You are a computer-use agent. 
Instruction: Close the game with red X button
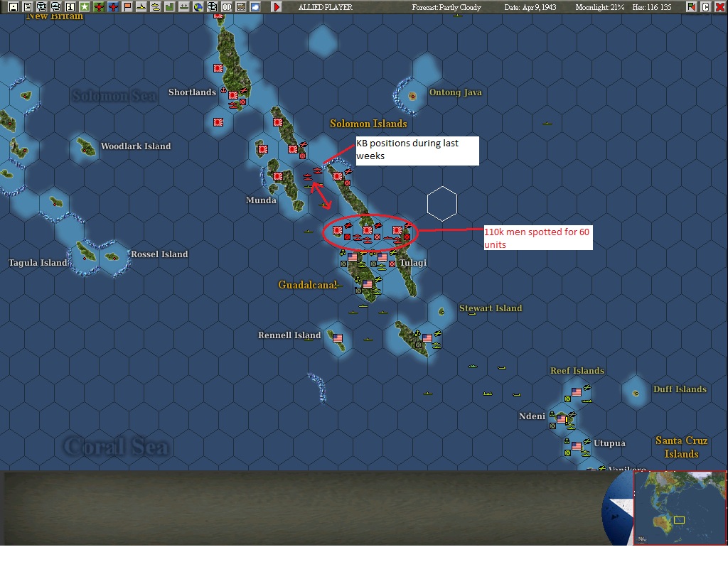tap(720, 7)
